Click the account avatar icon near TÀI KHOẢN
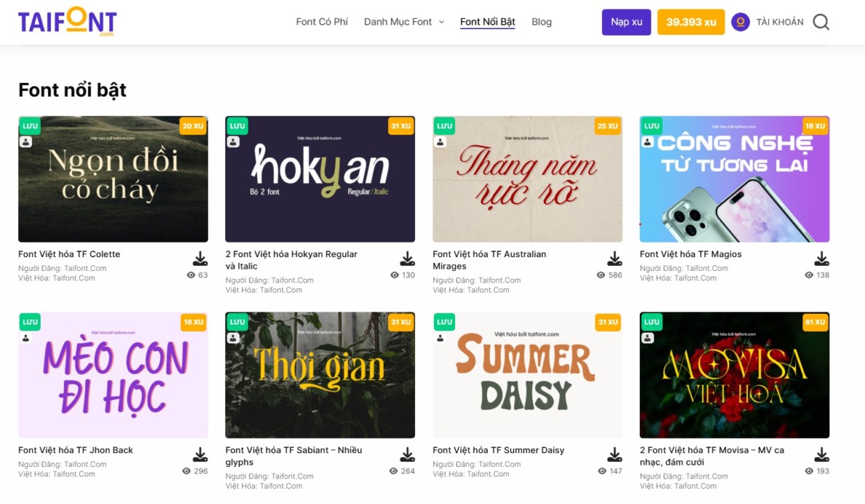This screenshot has width=865, height=504. point(740,22)
